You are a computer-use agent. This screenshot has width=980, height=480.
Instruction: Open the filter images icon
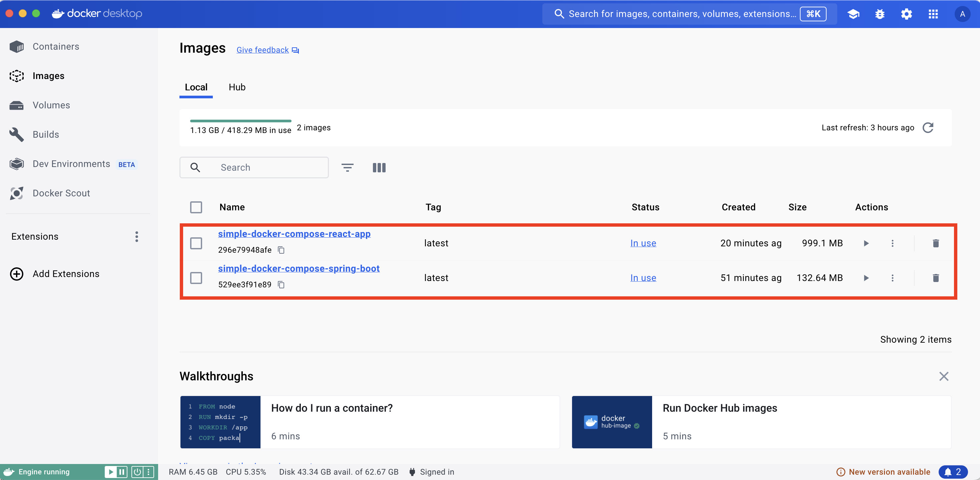point(347,168)
